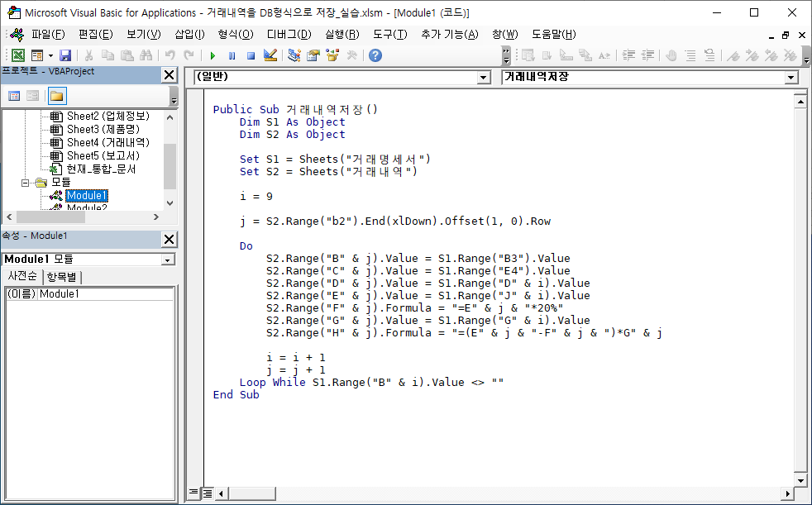Click the Toolbox wrench icon
The height and width of the screenshot is (505, 812).
(x=351, y=55)
